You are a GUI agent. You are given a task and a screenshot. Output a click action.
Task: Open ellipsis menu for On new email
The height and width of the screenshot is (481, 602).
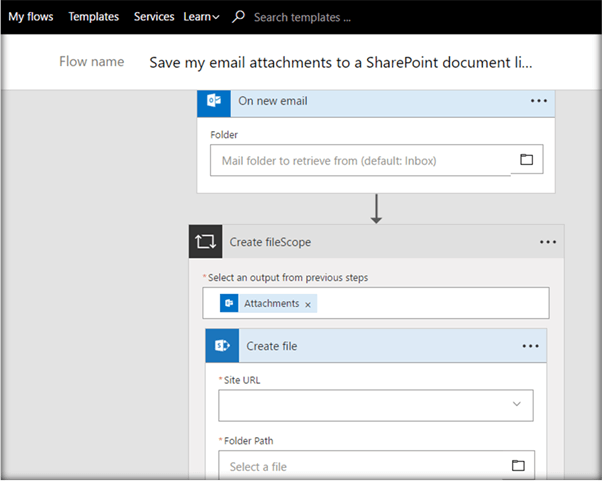tap(538, 101)
